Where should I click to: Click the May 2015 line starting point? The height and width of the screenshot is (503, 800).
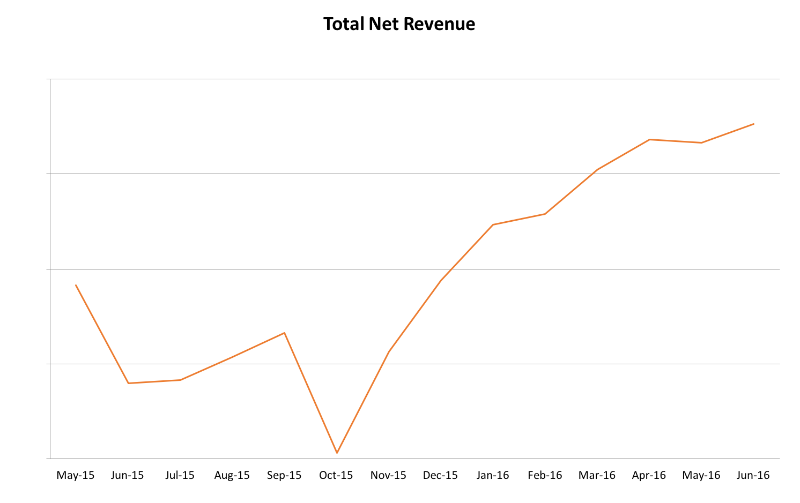click(76, 285)
